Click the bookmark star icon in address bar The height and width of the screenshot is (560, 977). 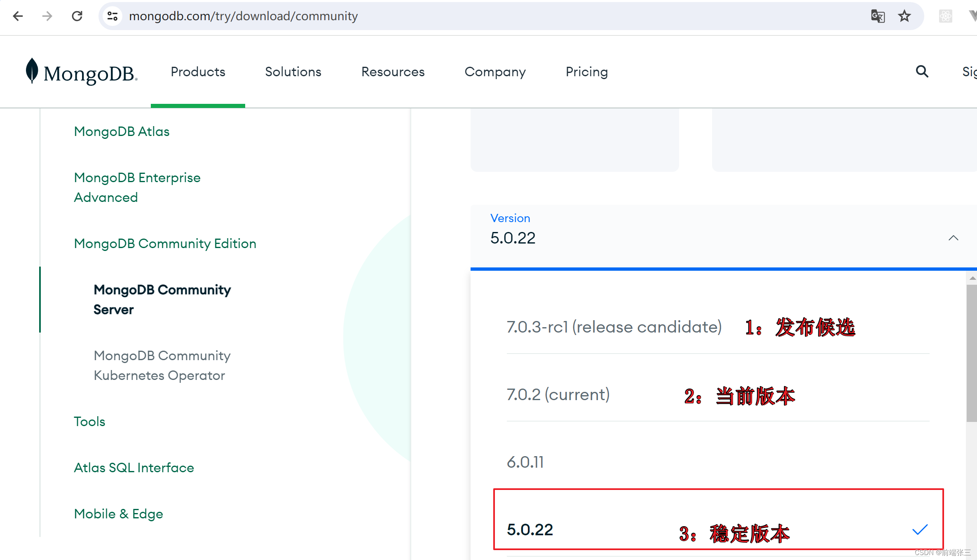(904, 15)
